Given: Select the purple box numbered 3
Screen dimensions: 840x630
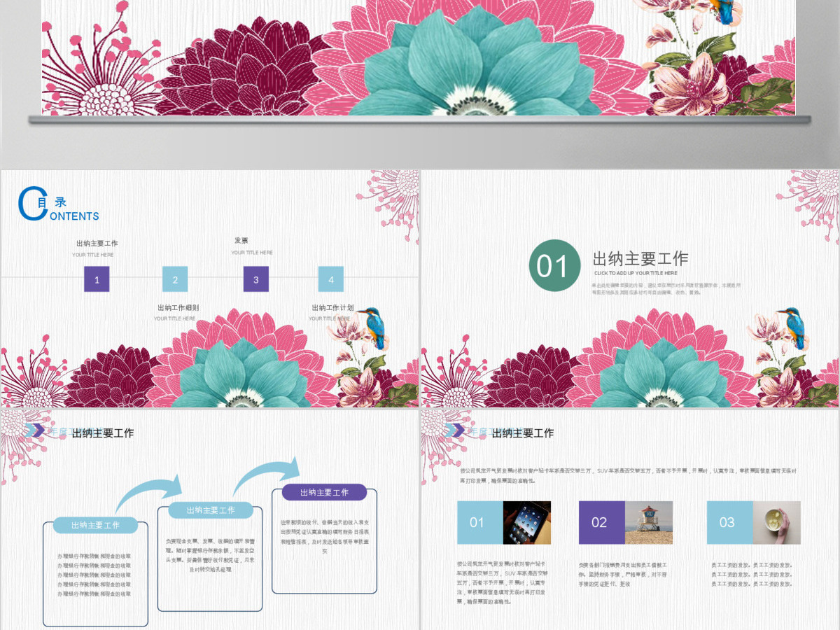Looking at the screenshot, I should 256,279.
